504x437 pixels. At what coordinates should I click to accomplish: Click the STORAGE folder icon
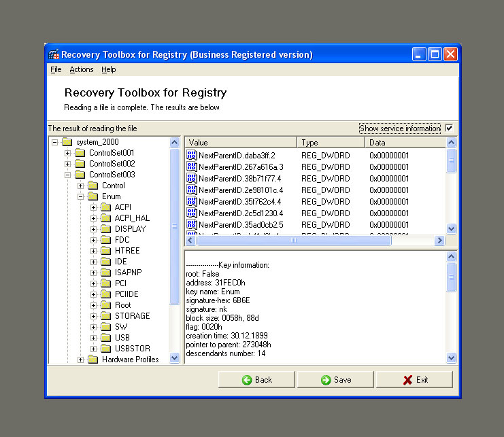105,316
